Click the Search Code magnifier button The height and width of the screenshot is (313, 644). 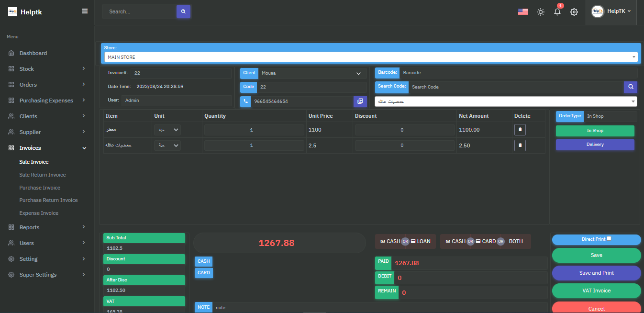pos(631,87)
